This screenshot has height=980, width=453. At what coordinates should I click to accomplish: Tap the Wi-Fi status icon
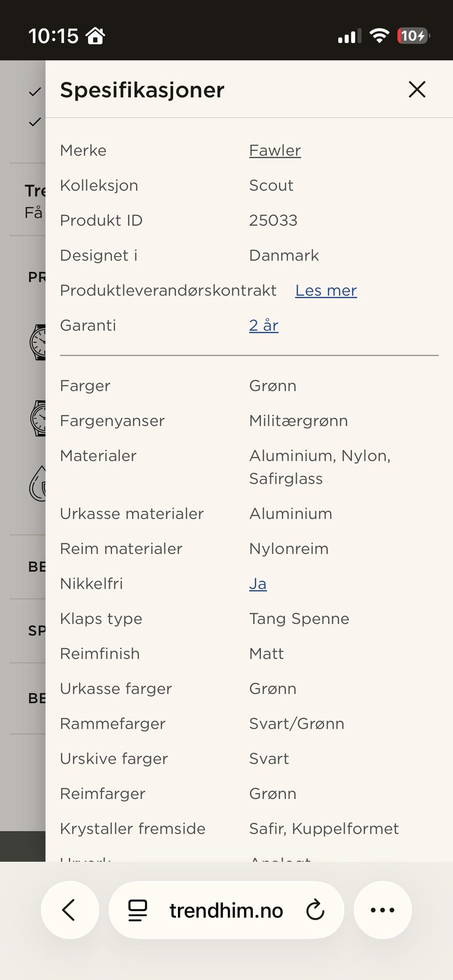pos(379,36)
